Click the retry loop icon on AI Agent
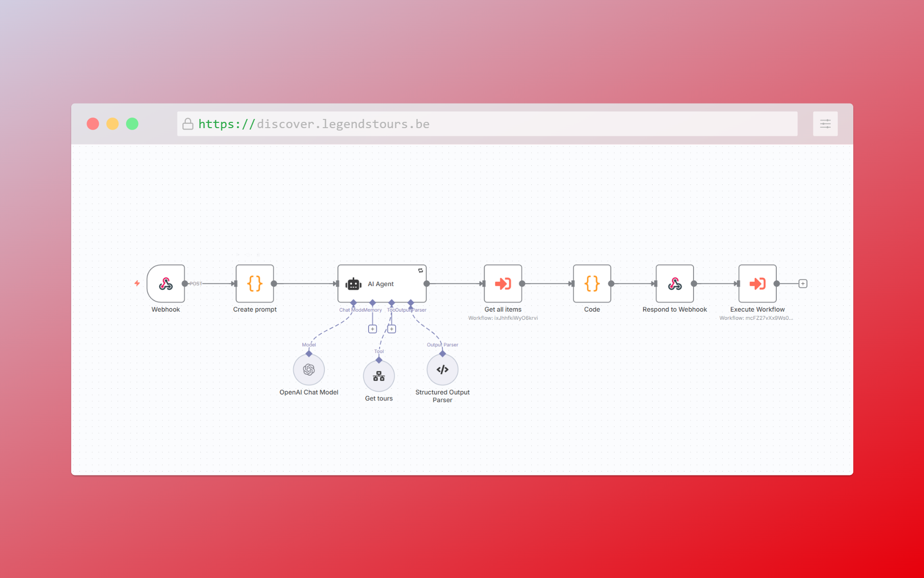Screen dimensions: 924x578 click(421, 271)
